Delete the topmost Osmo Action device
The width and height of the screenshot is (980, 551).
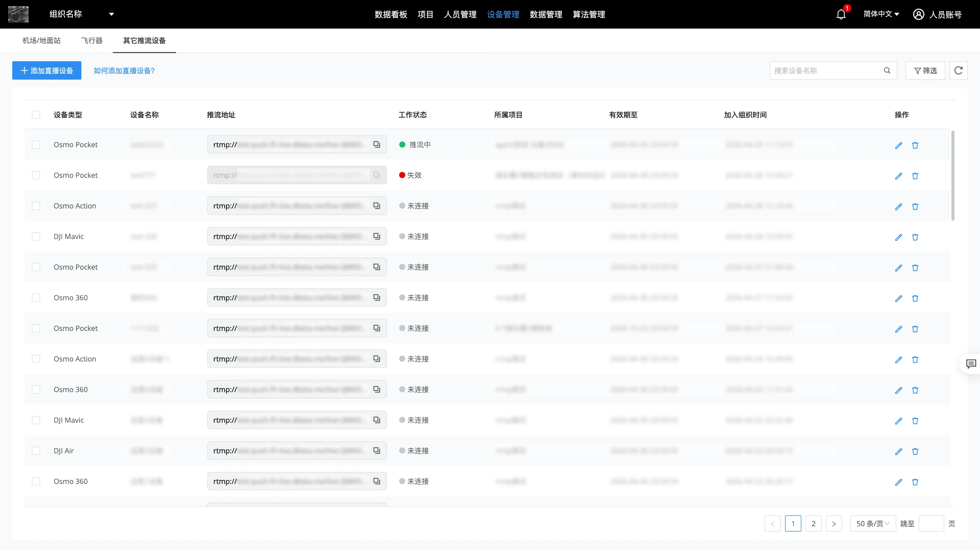point(915,206)
